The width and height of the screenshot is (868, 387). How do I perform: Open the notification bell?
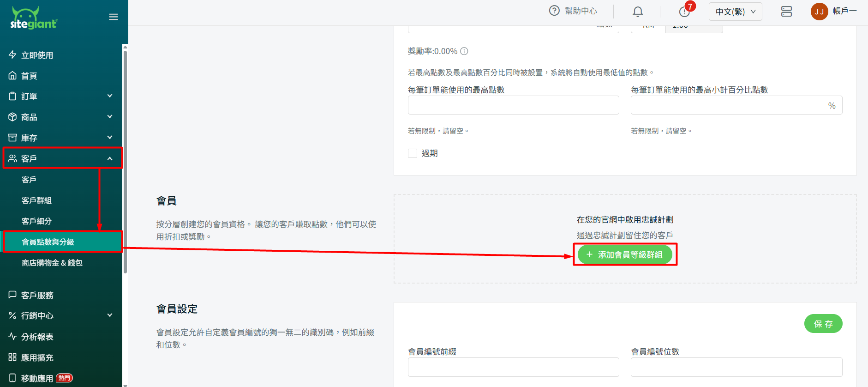[x=638, y=12]
